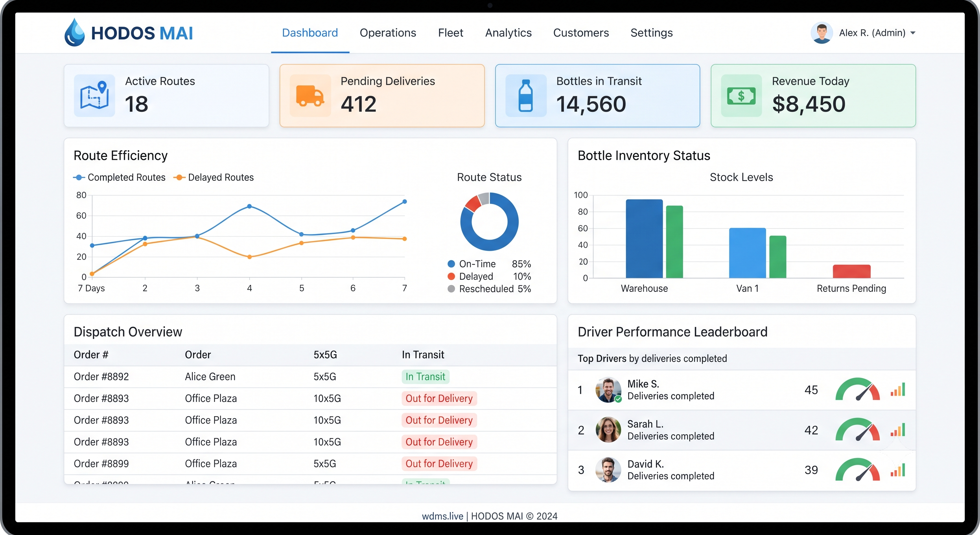Click the Alex R. admin avatar
This screenshot has width=980, height=535.
[x=821, y=33]
